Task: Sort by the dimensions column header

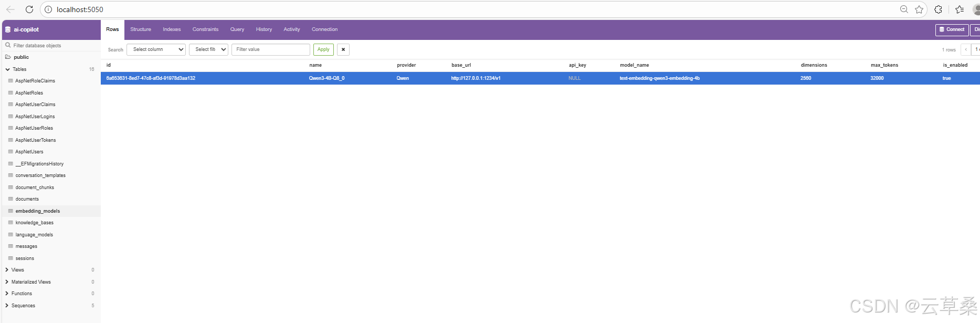Action: [814, 65]
